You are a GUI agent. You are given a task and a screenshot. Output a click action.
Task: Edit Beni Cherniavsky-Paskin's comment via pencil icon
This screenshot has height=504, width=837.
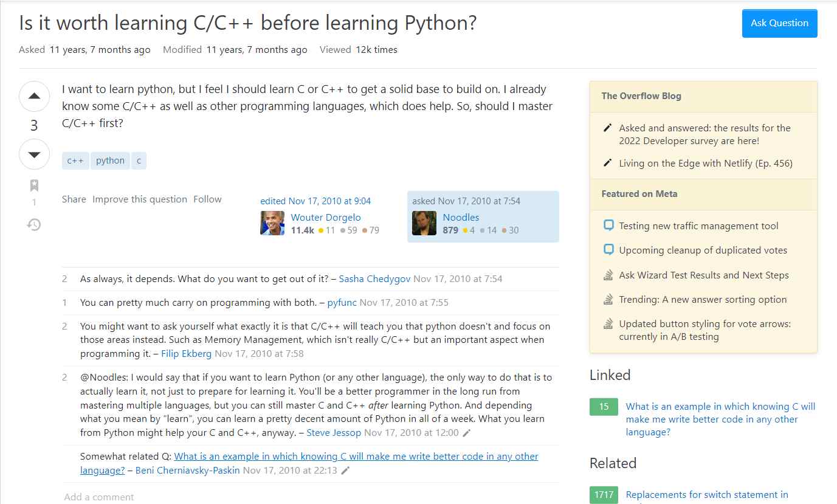(345, 470)
